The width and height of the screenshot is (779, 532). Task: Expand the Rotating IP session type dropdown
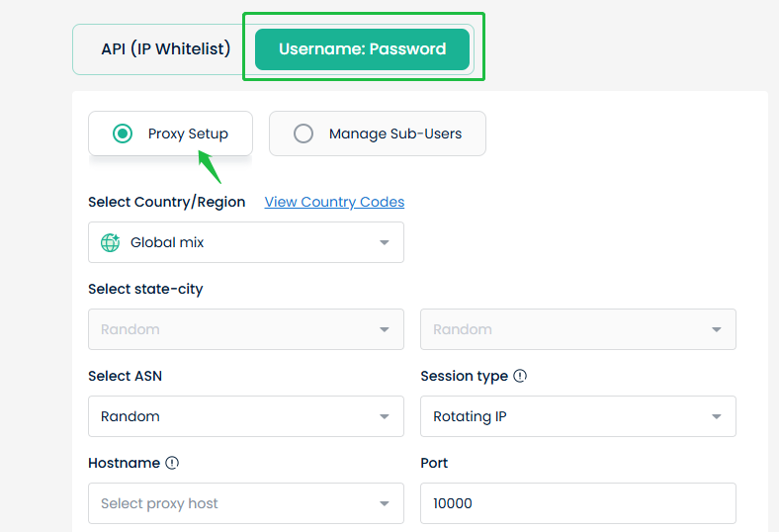coord(578,416)
